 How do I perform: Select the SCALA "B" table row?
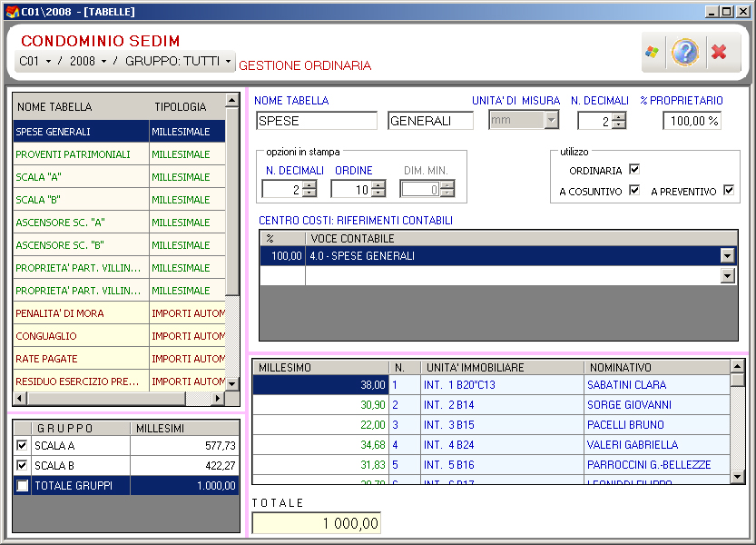[120, 200]
